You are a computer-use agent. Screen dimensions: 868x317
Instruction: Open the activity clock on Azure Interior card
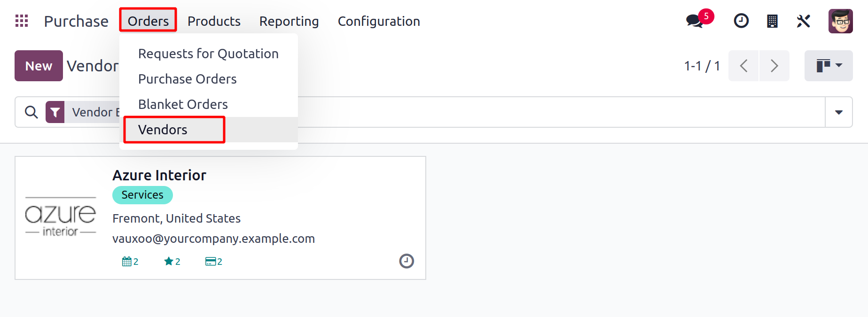(x=407, y=261)
